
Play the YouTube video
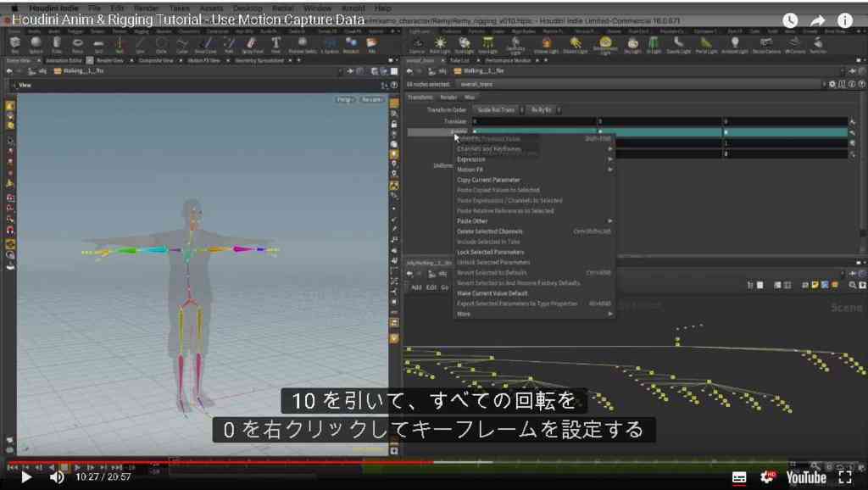pyautogui.click(x=25, y=477)
